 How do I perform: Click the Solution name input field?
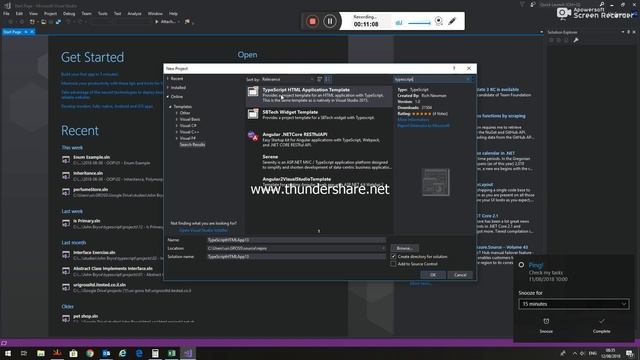coord(296,256)
